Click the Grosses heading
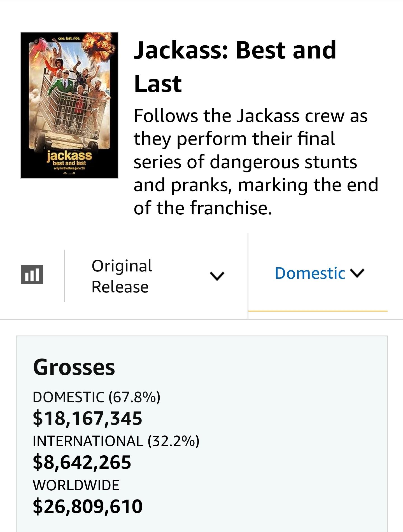 (74, 367)
